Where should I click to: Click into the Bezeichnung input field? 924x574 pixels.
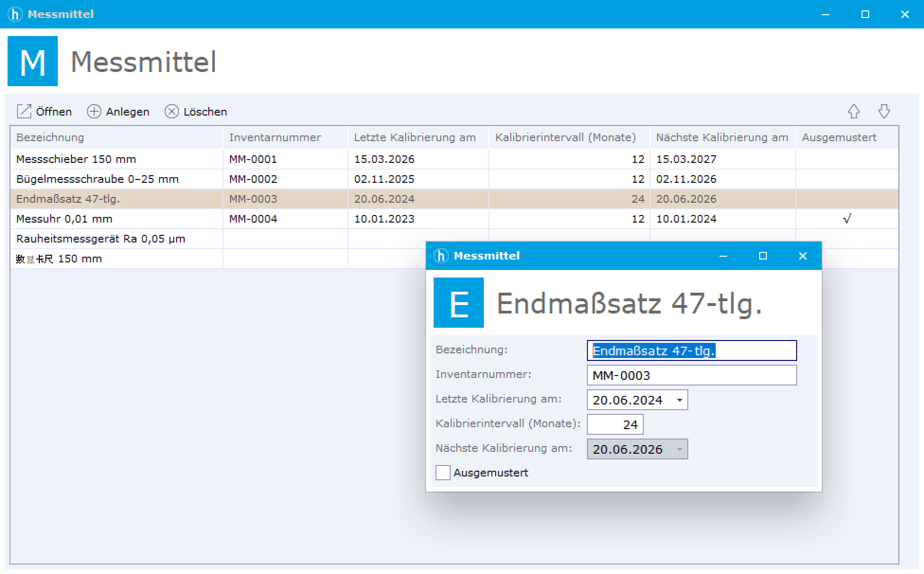pos(692,350)
